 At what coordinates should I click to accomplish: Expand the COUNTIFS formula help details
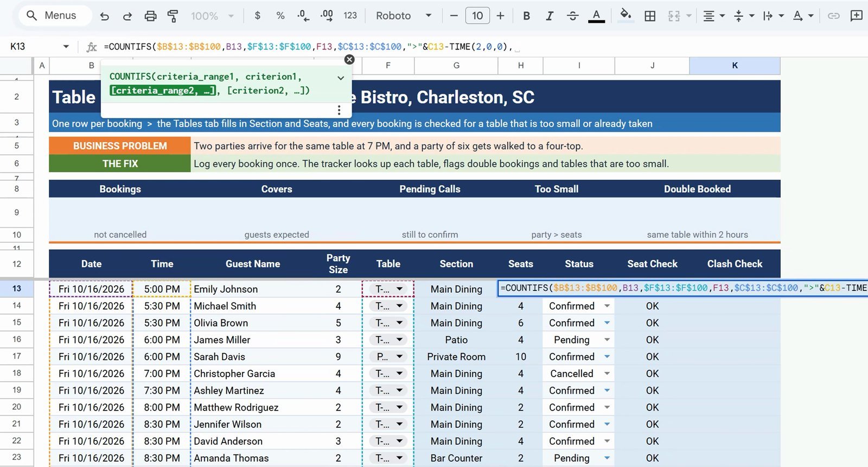click(341, 78)
